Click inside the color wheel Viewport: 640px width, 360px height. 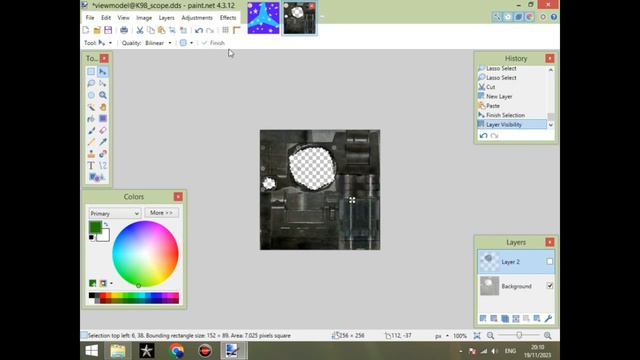click(x=145, y=253)
